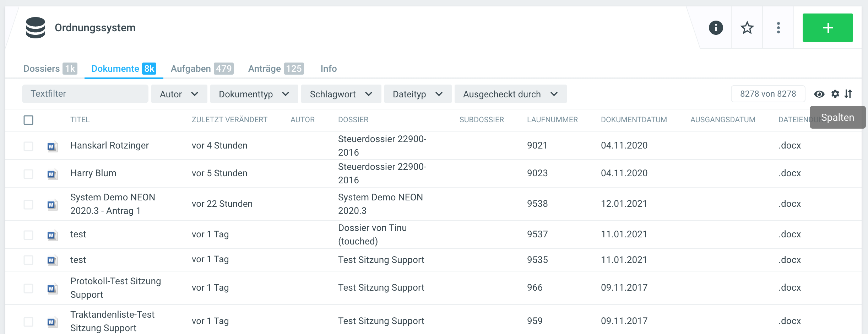Open the Aufgaben tab

[x=202, y=69]
